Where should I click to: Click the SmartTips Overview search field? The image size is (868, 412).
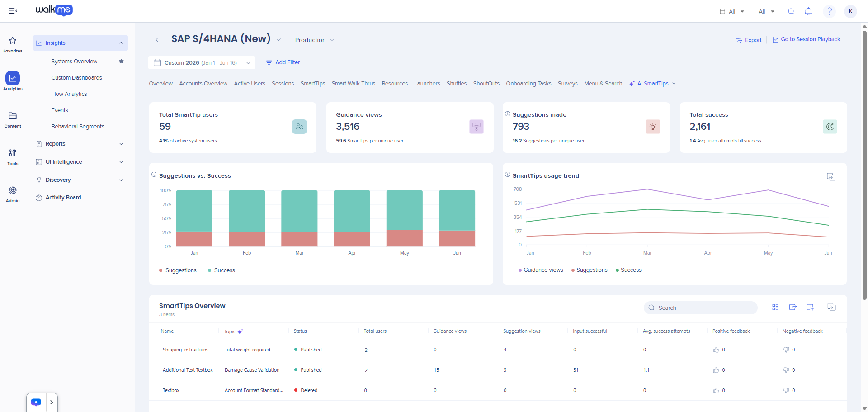(x=700, y=308)
